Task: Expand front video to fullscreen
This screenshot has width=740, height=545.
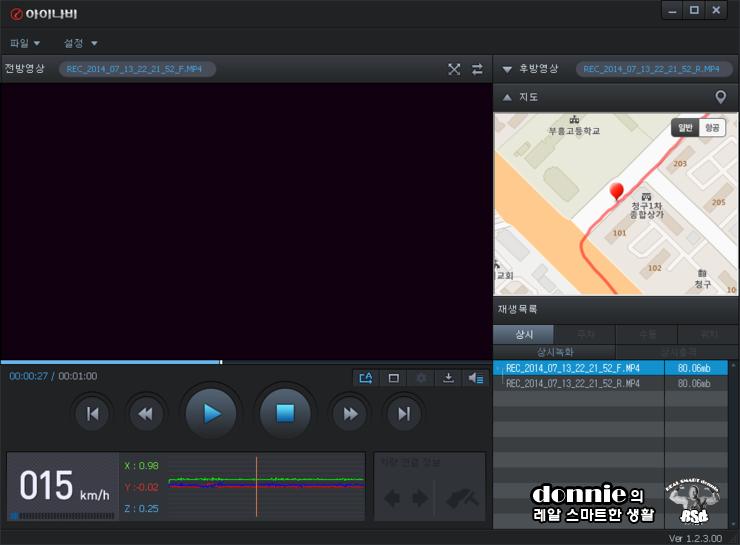Action: [x=454, y=69]
